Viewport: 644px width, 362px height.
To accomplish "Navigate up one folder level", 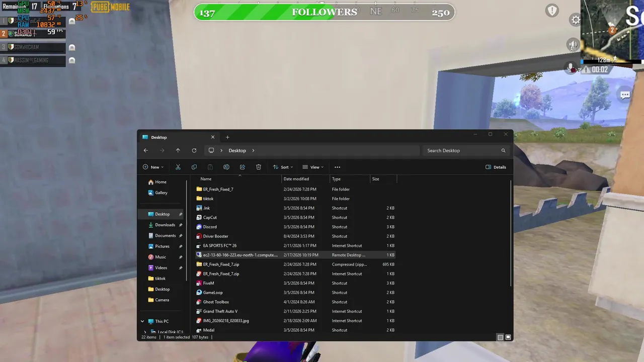I will coord(178,150).
